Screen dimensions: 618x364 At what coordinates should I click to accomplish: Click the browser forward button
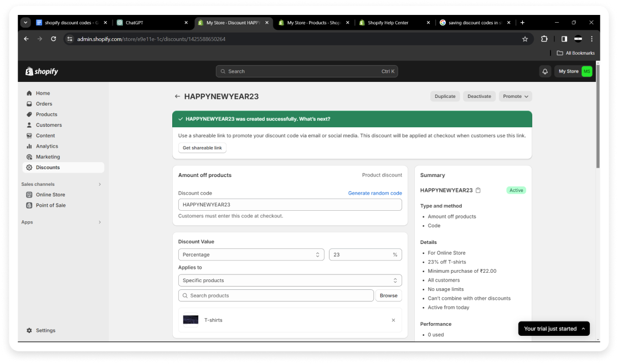point(40,39)
